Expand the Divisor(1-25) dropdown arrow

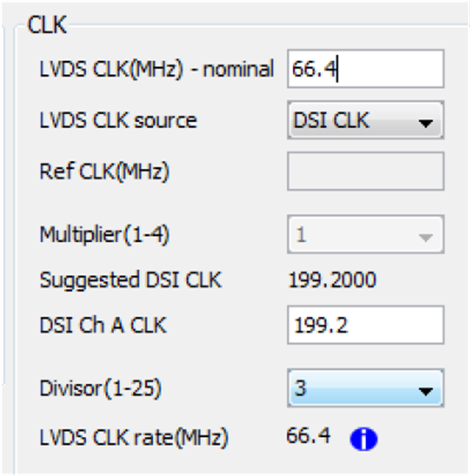[425, 390]
